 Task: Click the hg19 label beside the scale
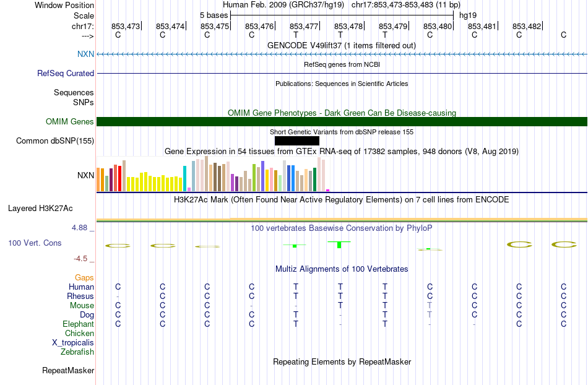coord(468,15)
